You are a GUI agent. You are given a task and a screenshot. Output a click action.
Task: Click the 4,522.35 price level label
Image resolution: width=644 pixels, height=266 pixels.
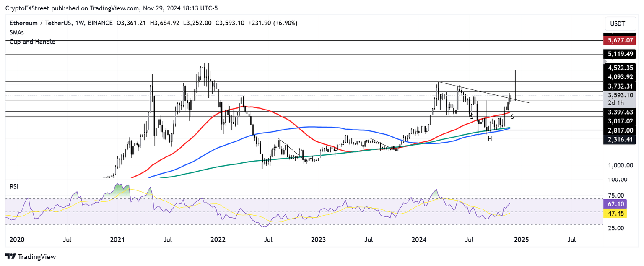coord(621,68)
